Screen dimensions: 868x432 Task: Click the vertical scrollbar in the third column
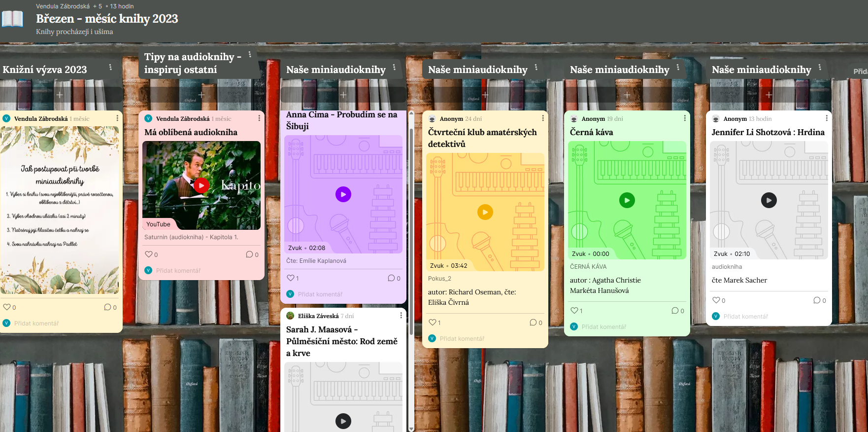pyautogui.click(x=411, y=222)
